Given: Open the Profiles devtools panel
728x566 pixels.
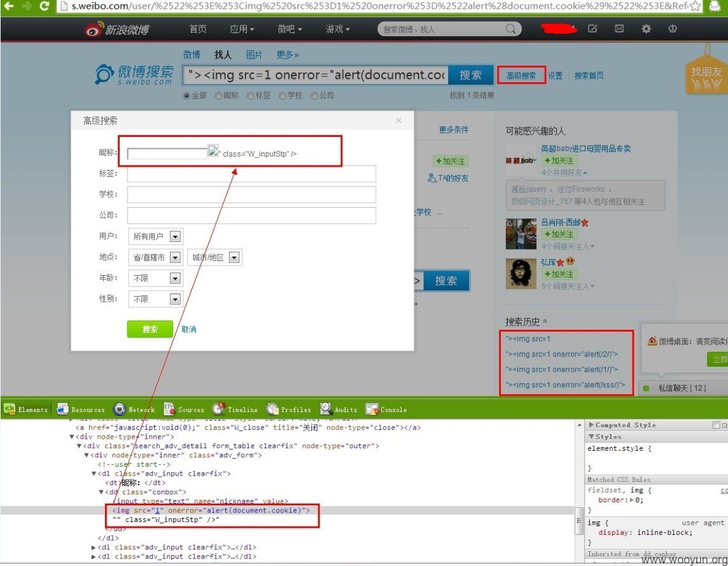Looking at the screenshot, I should [289, 409].
